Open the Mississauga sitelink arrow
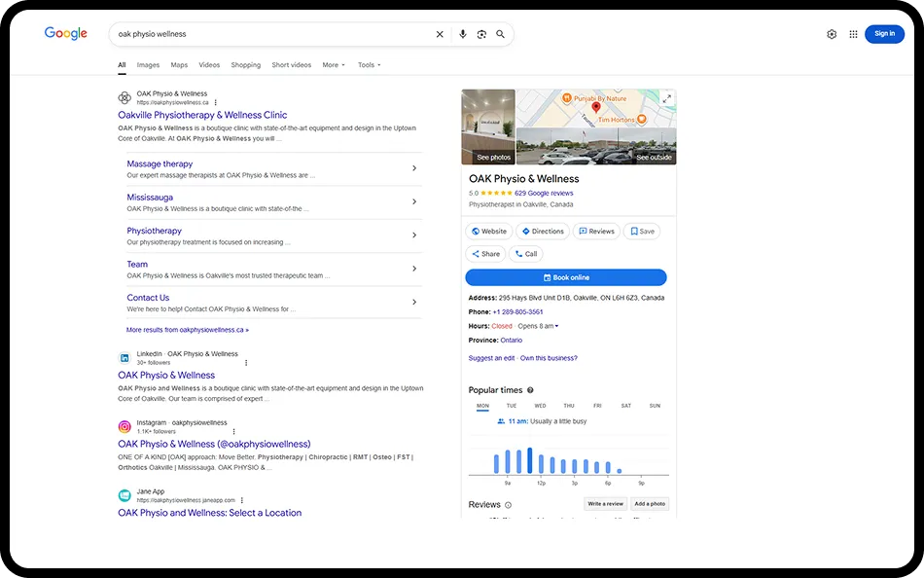Screen dimensions: 924x578 (x=414, y=201)
